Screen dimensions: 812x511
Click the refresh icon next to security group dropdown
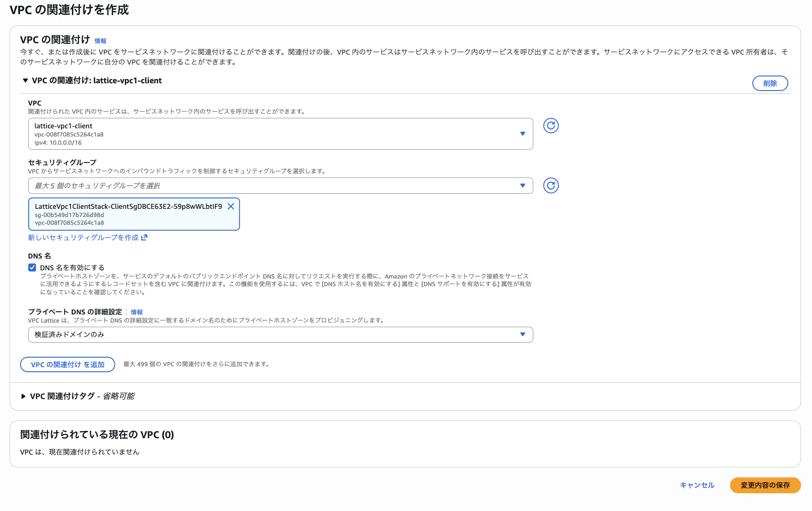pyautogui.click(x=551, y=185)
